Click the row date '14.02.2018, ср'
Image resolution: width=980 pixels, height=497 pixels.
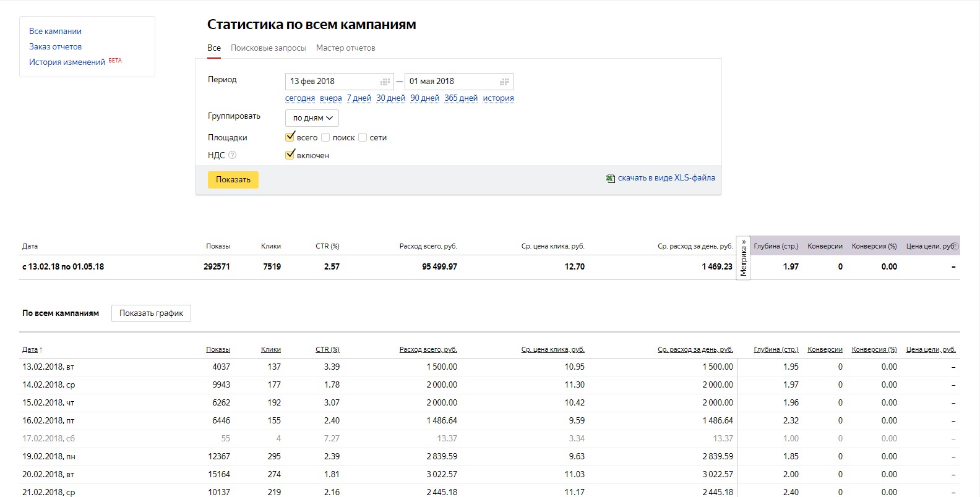(x=48, y=384)
